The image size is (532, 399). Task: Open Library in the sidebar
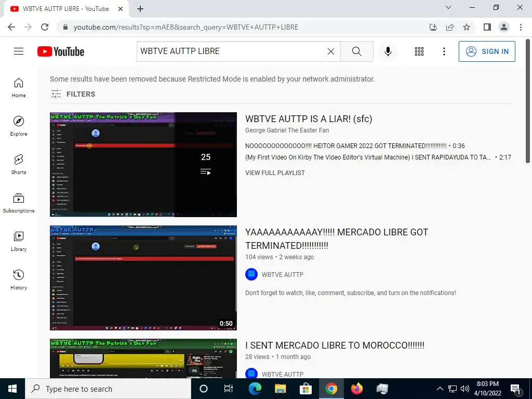coord(19,241)
